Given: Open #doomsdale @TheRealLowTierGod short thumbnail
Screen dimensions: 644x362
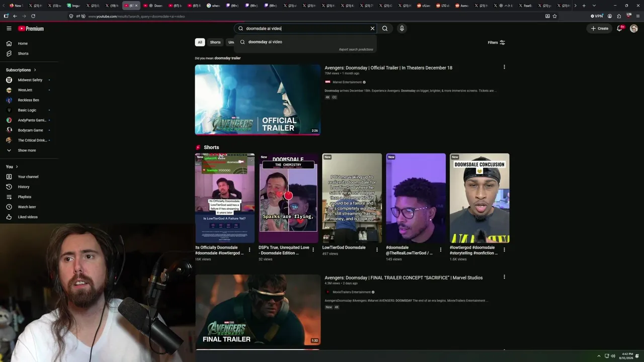Looking at the screenshot, I should (x=416, y=198).
